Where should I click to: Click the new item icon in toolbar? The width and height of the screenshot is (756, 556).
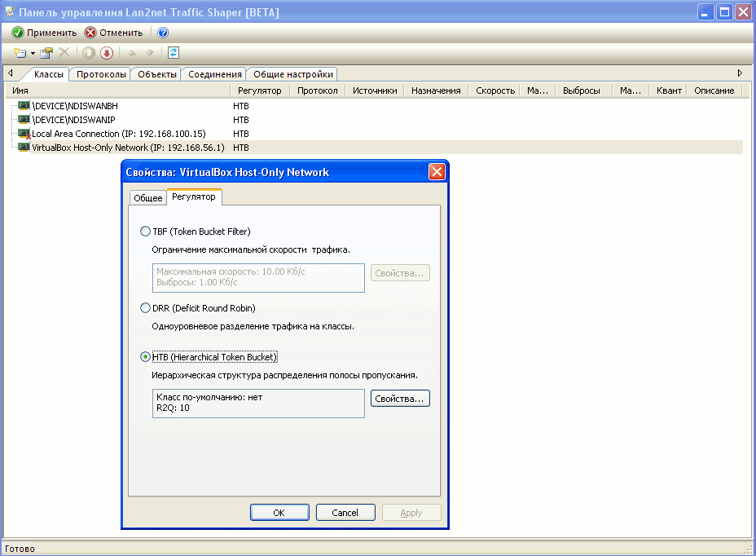(20, 53)
